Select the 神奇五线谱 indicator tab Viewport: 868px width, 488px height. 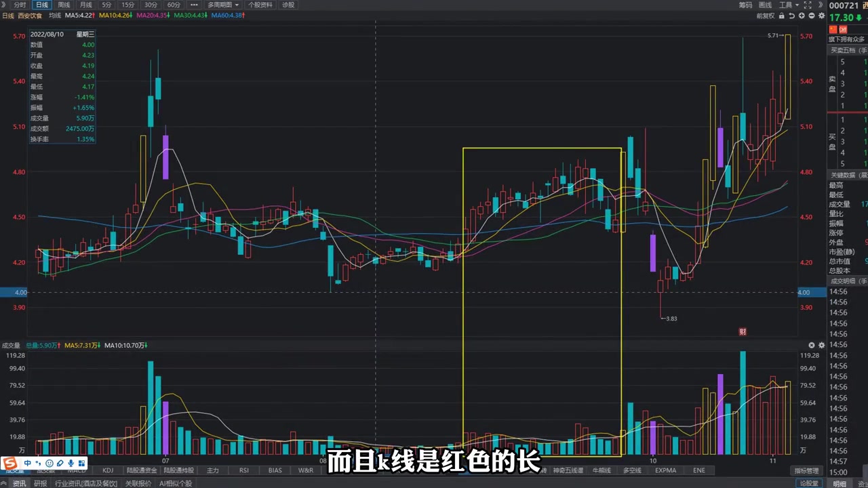coord(568,470)
